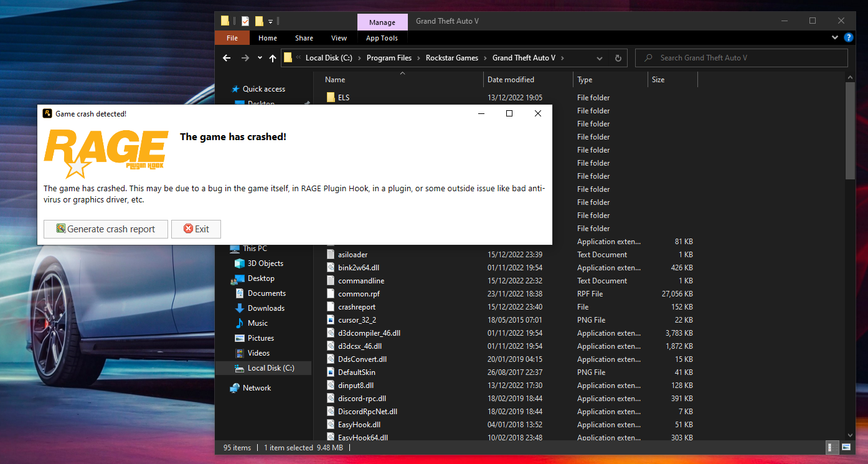
Task: Open the File menu in Explorer
Action: tap(232, 38)
